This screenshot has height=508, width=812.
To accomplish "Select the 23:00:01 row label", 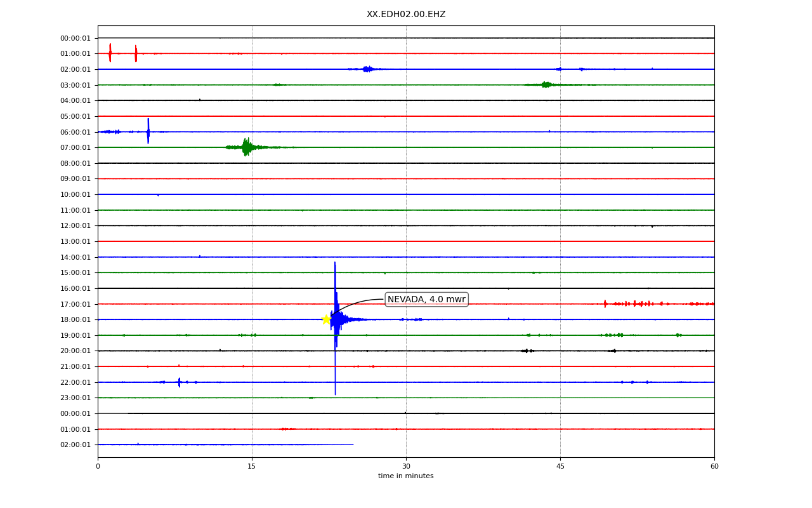I will coord(75,398).
